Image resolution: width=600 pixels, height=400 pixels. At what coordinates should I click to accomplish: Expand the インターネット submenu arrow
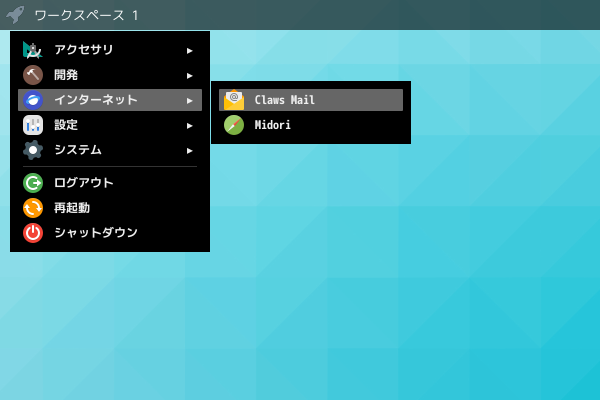pyautogui.click(x=189, y=101)
